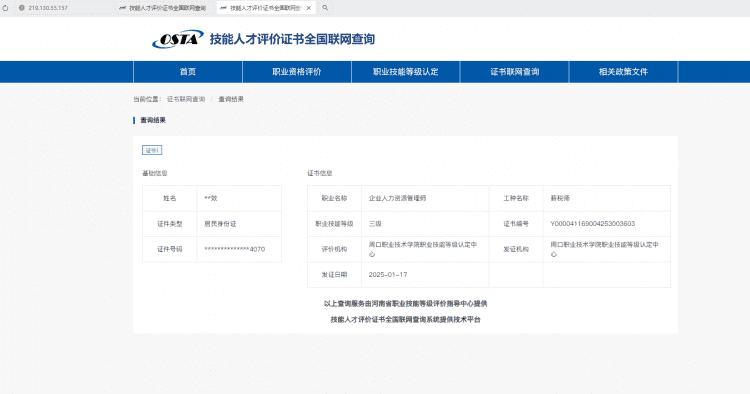Click the issue date 2025-01-17
Image resolution: width=750 pixels, height=394 pixels.
point(388,275)
